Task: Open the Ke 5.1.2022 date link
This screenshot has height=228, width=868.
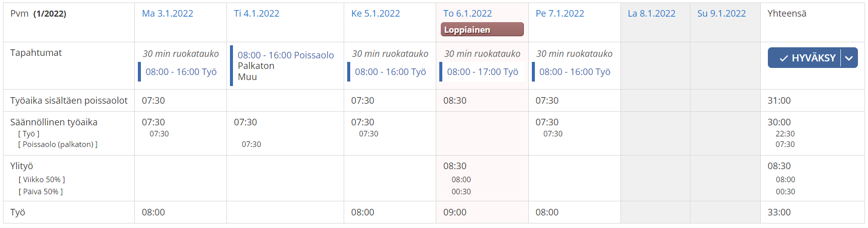Action: 375,14
